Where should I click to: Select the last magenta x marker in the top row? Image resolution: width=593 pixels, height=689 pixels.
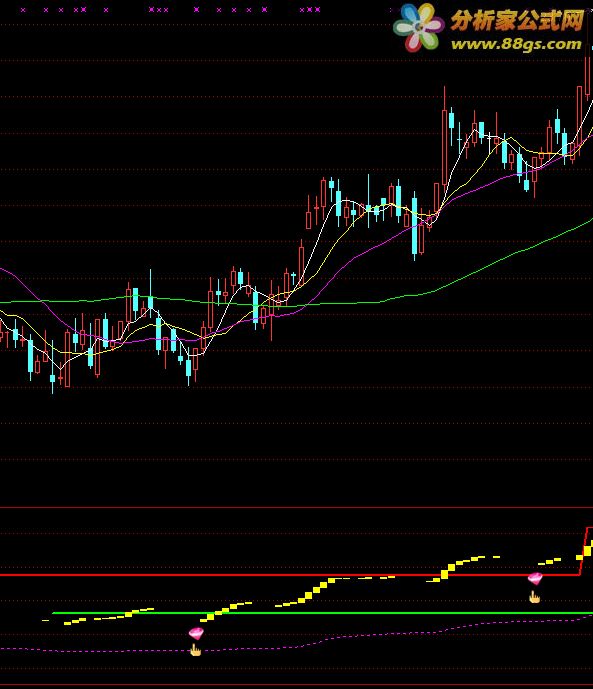pyautogui.click(x=318, y=9)
